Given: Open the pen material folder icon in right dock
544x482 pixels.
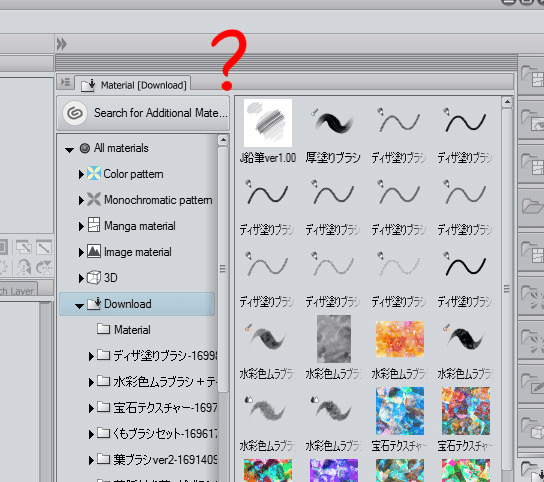Looking at the screenshot, I should click(532, 383).
